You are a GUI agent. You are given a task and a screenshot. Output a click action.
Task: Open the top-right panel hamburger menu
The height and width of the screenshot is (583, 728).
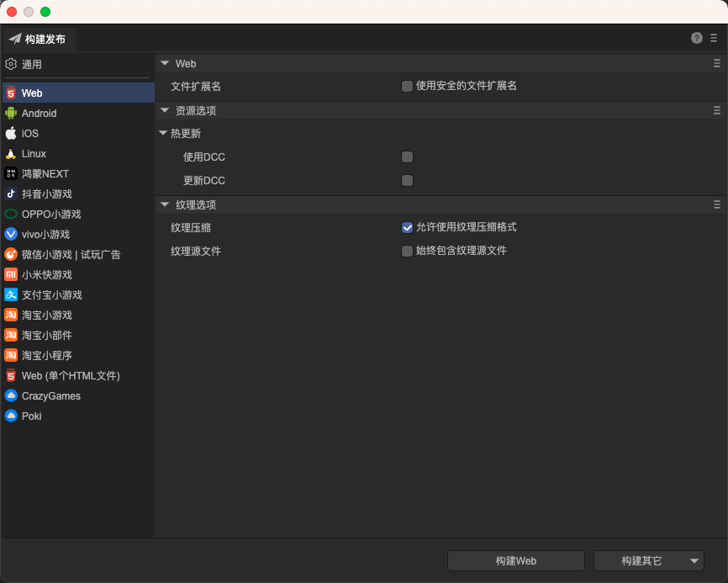tap(714, 38)
